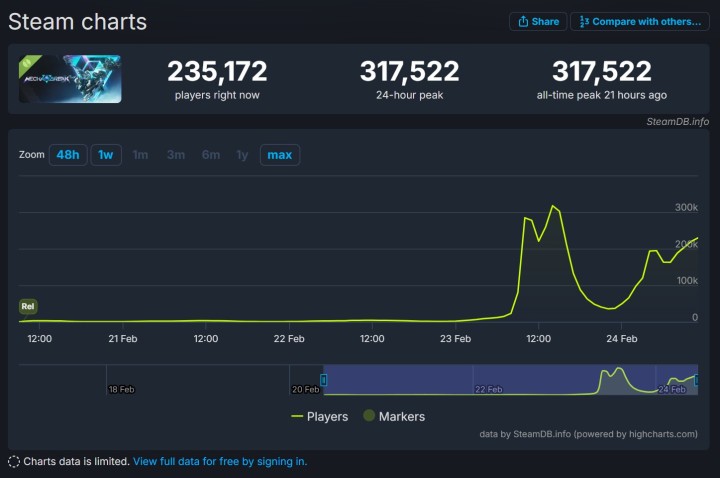720x478 pixels.
Task: Set chart zoom to 3m
Action: tap(176, 155)
